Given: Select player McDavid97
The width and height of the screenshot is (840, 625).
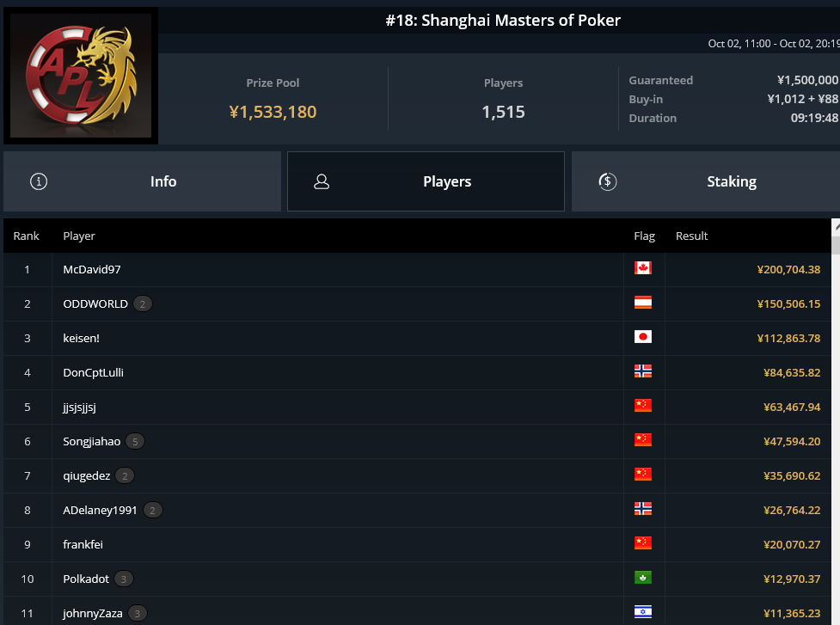Looking at the screenshot, I should (x=92, y=269).
